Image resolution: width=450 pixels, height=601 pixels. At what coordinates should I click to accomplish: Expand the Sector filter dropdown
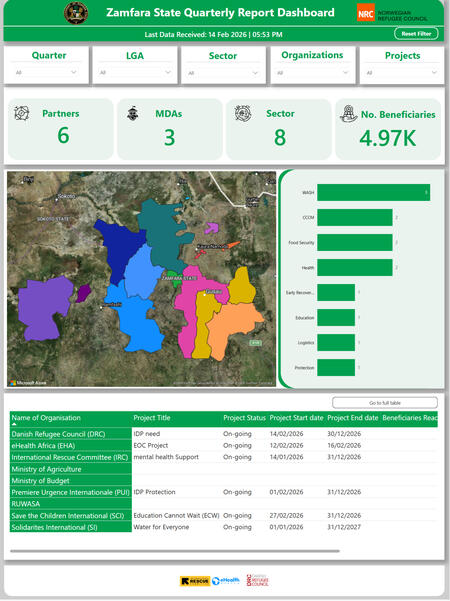click(223, 73)
